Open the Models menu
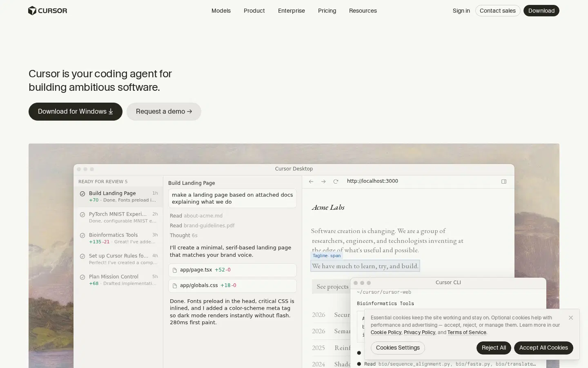Screen dimensions: 588x368 tap(221, 11)
